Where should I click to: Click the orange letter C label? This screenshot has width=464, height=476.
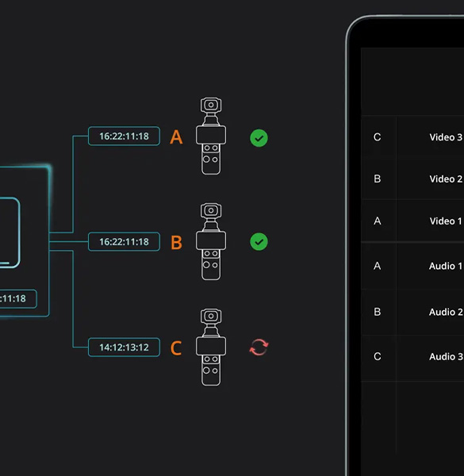[x=176, y=348]
